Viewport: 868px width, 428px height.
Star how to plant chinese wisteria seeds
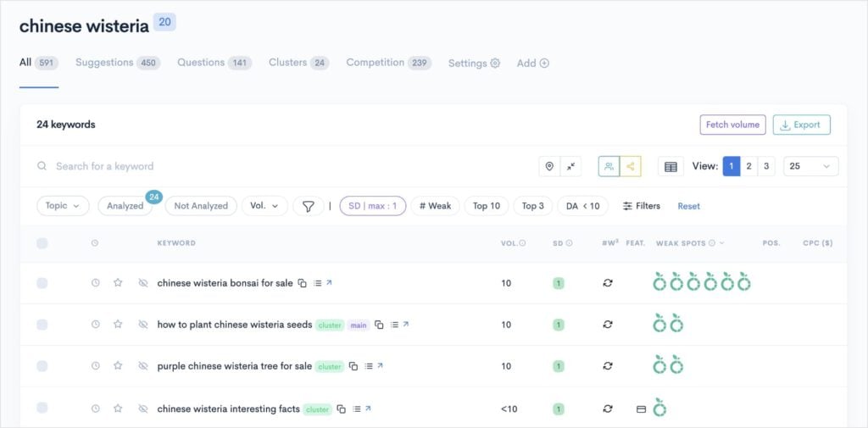(118, 325)
